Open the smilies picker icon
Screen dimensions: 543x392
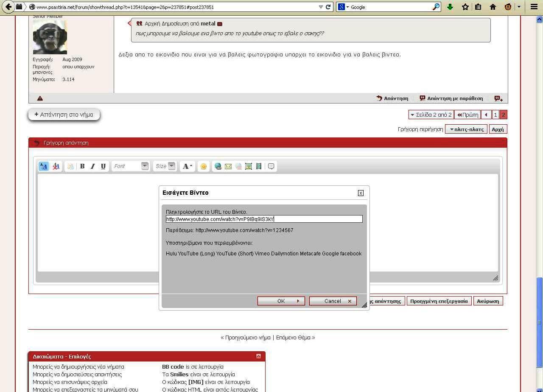click(204, 166)
